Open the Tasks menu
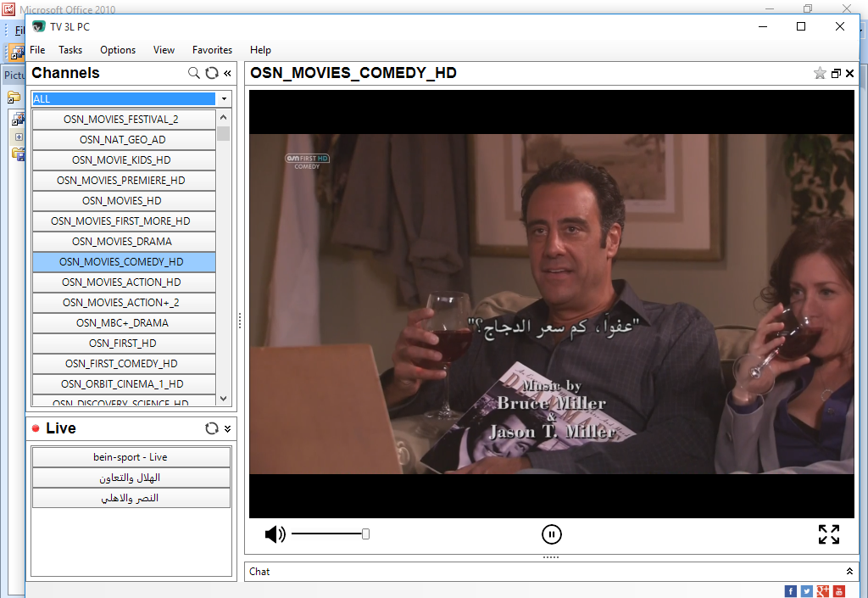The image size is (868, 598). 70,50
